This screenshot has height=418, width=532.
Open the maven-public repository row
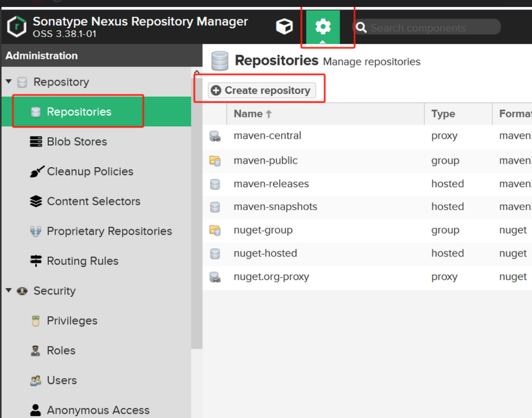pyautogui.click(x=367, y=161)
